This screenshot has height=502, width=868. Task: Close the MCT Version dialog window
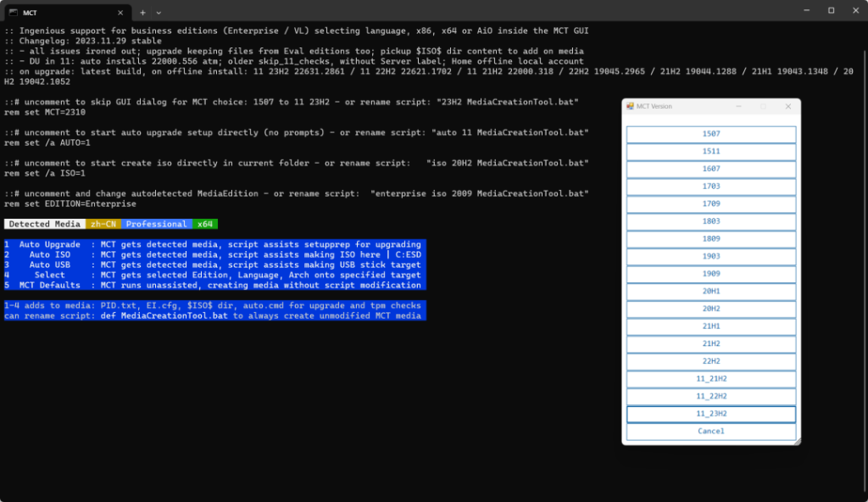coord(787,106)
